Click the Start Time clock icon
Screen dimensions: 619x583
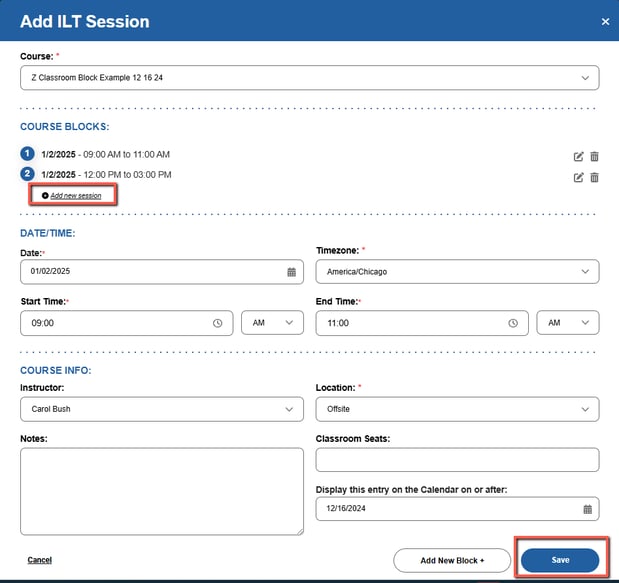[218, 323]
